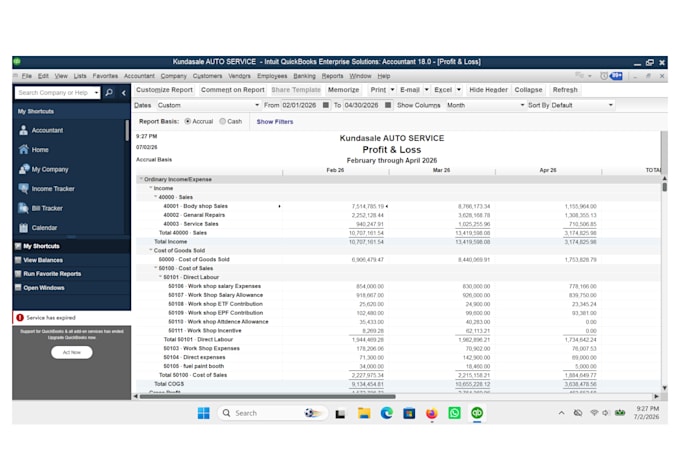Open the From date calendar picker icon
Viewport: 680px width, 459px height.
326,105
